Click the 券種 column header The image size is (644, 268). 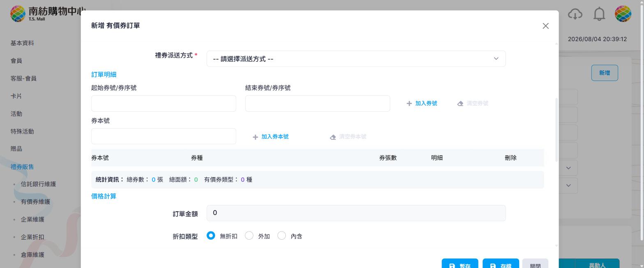[x=197, y=158]
